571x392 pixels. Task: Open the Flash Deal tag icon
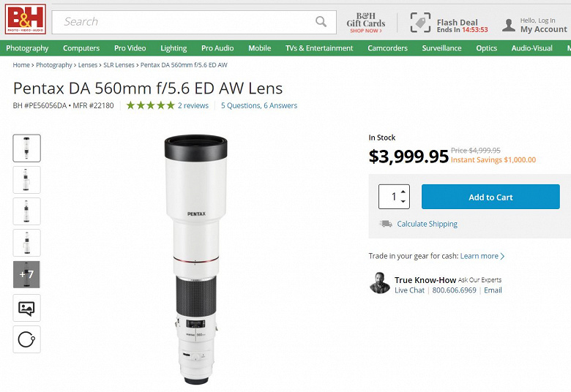(x=420, y=23)
